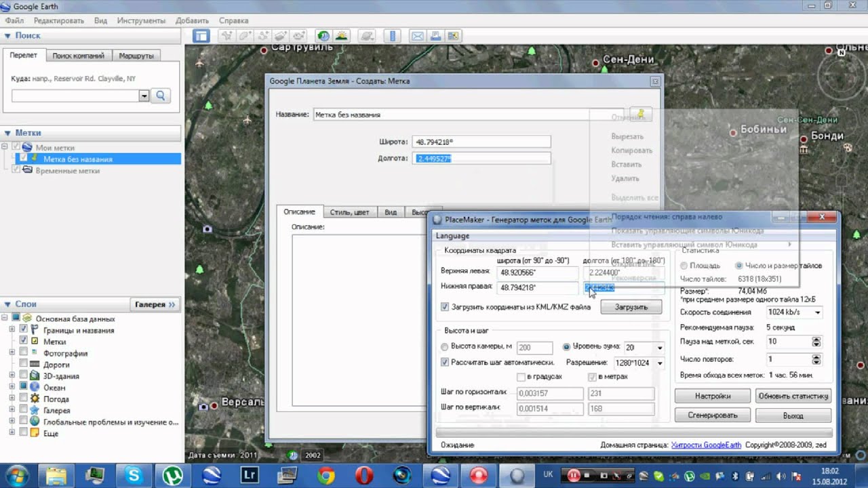
Task: Expand the 'Фотографии' layer tree node
Action: tap(12, 352)
